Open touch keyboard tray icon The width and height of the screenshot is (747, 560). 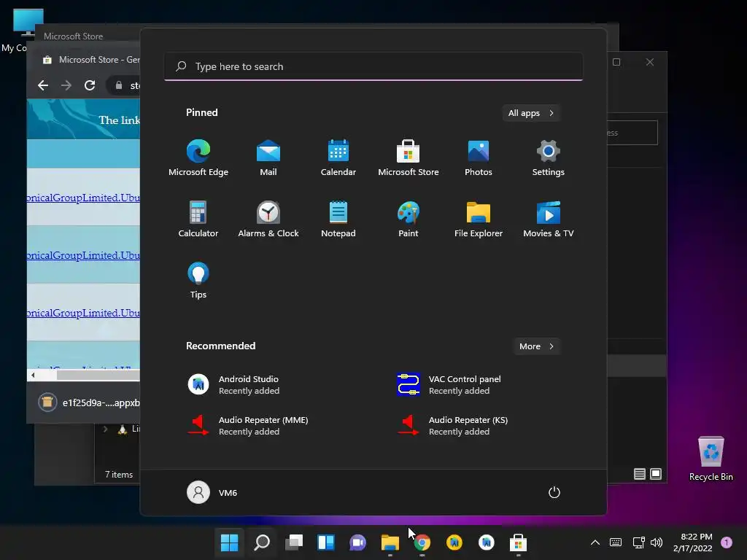coord(616,542)
